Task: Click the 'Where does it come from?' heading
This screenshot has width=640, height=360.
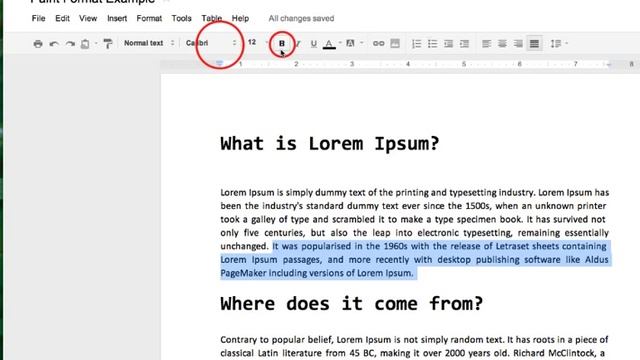Action: click(352, 304)
